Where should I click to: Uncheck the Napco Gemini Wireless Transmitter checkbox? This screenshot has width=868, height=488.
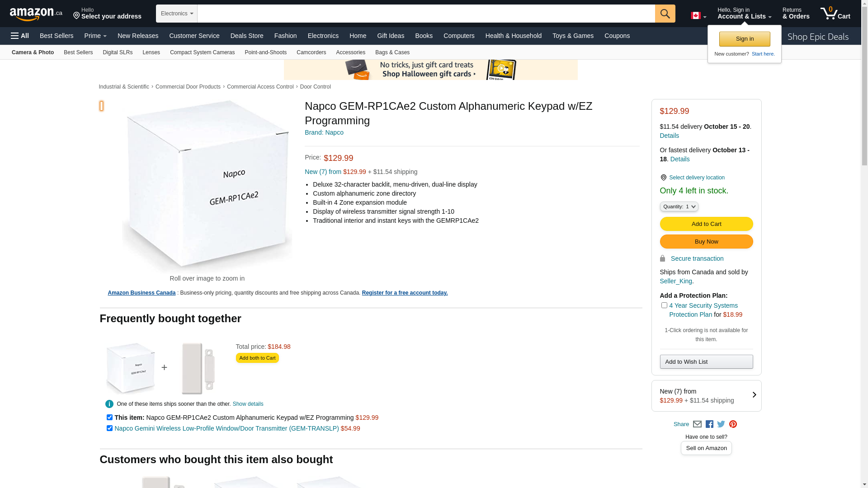(109, 428)
